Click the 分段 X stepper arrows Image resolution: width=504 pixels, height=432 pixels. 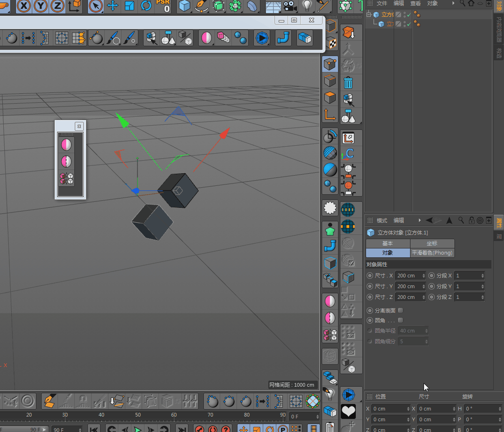click(482, 276)
